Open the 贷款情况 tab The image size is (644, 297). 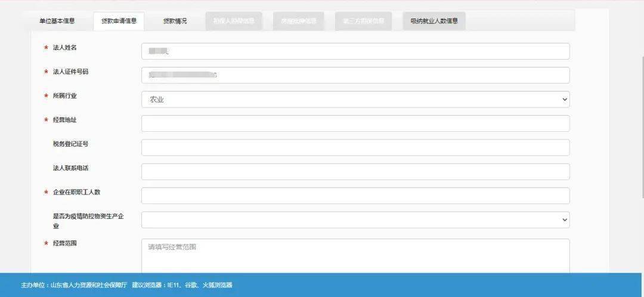(175, 21)
